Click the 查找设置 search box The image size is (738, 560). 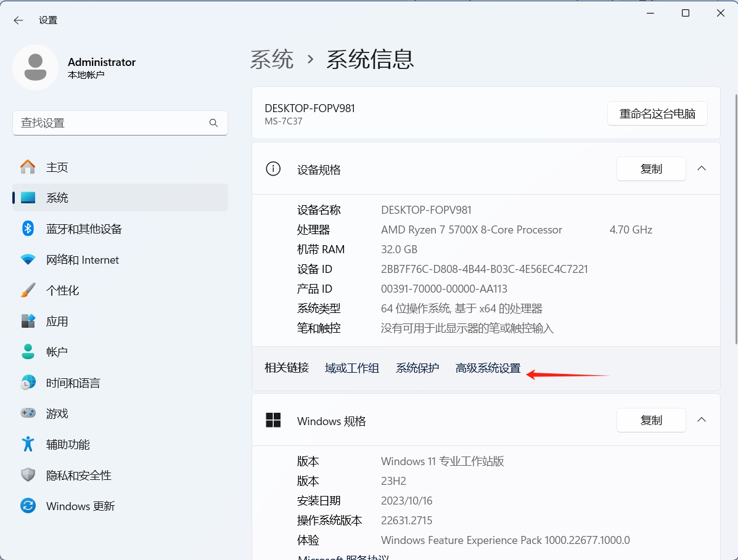pyautogui.click(x=111, y=123)
